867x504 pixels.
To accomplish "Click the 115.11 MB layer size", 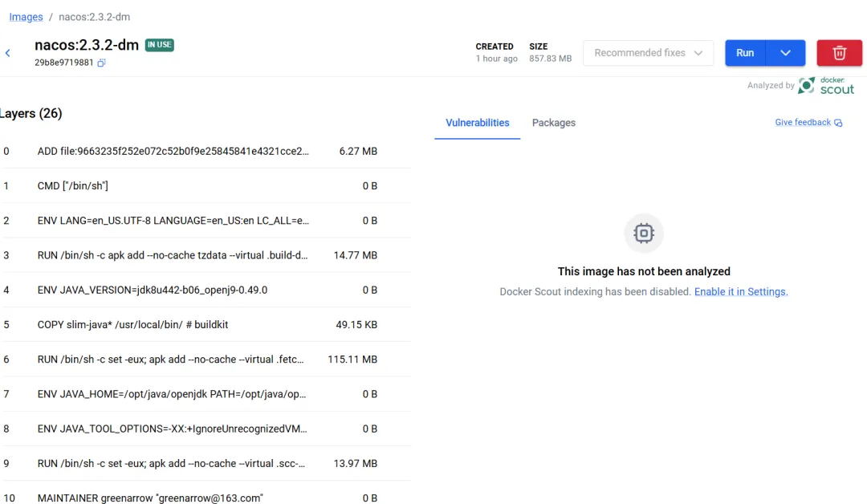I will [352, 360].
